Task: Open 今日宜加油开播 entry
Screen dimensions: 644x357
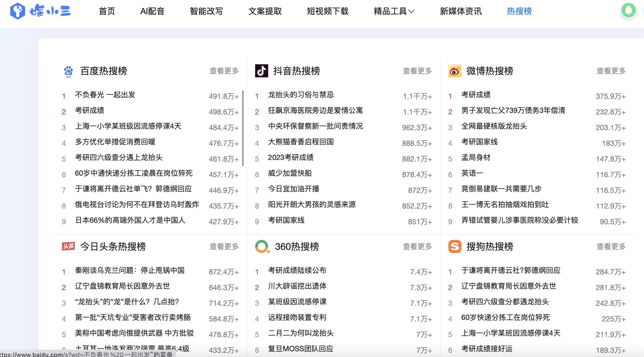Action: coord(294,189)
